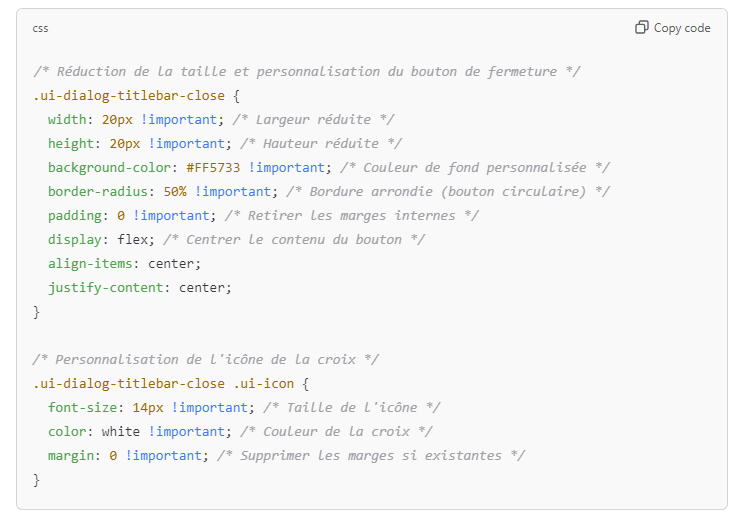Click the "flex" display value

coord(133,239)
